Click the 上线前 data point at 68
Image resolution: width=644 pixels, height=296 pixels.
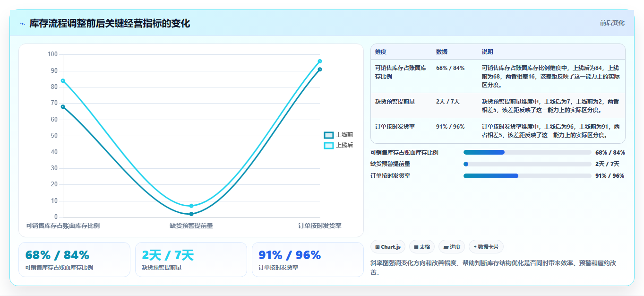(63, 106)
